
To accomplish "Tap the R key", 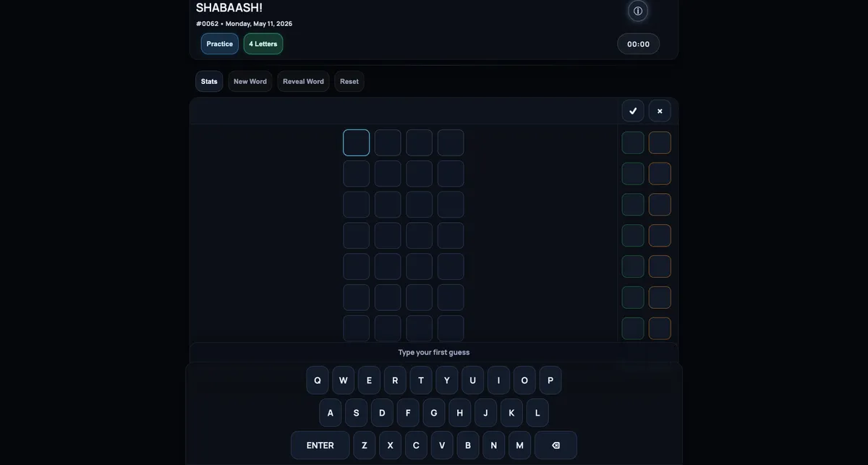I will (x=395, y=380).
